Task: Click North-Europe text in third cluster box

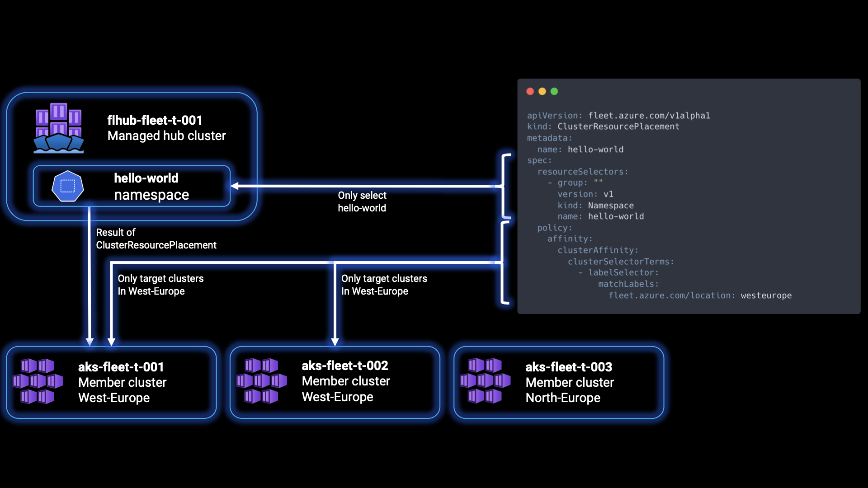Action: (x=562, y=398)
